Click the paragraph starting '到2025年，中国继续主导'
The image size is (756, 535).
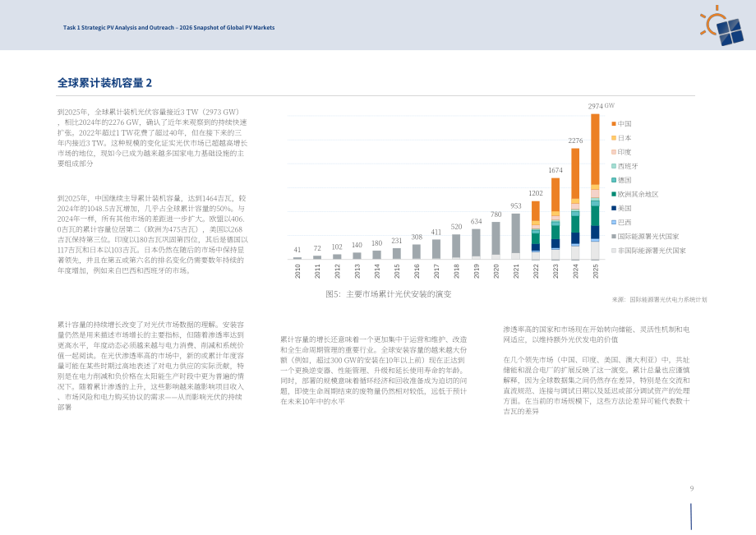[x=153, y=234]
